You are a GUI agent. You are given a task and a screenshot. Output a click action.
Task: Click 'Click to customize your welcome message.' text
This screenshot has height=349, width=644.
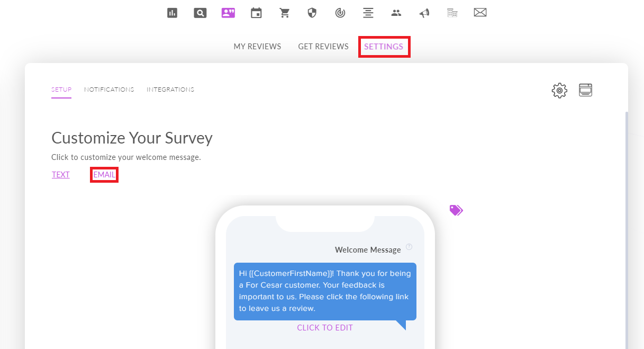pos(126,157)
